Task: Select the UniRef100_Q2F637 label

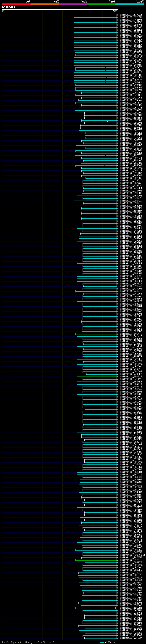Action: pos(131,638)
